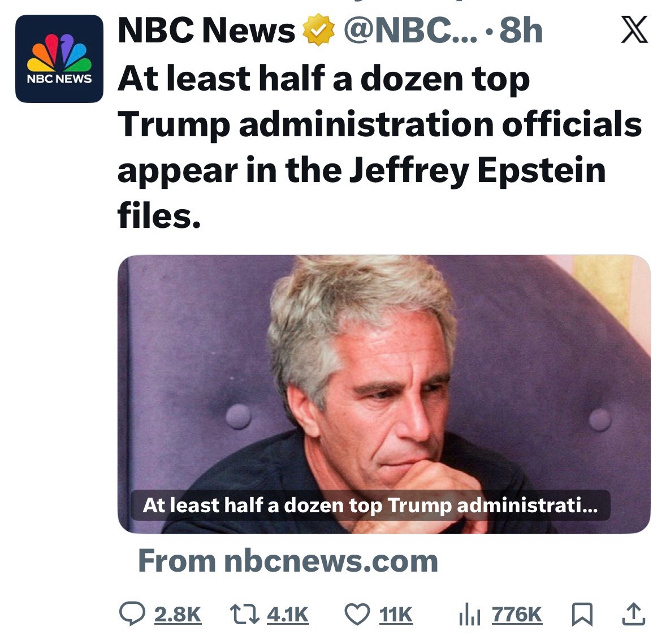Click the gold verified badge
The height and width of the screenshot is (644, 666).
click(x=319, y=31)
